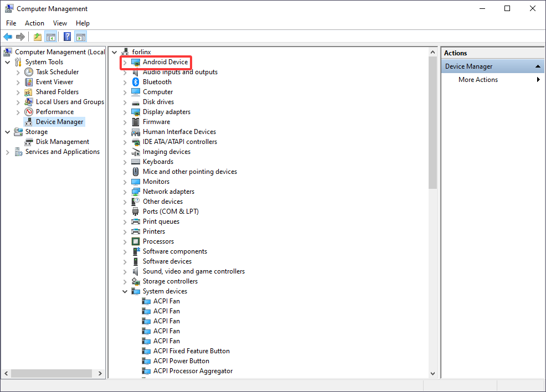Expand Sound, video and game controllers
This screenshot has height=392, width=546.
[x=125, y=271]
